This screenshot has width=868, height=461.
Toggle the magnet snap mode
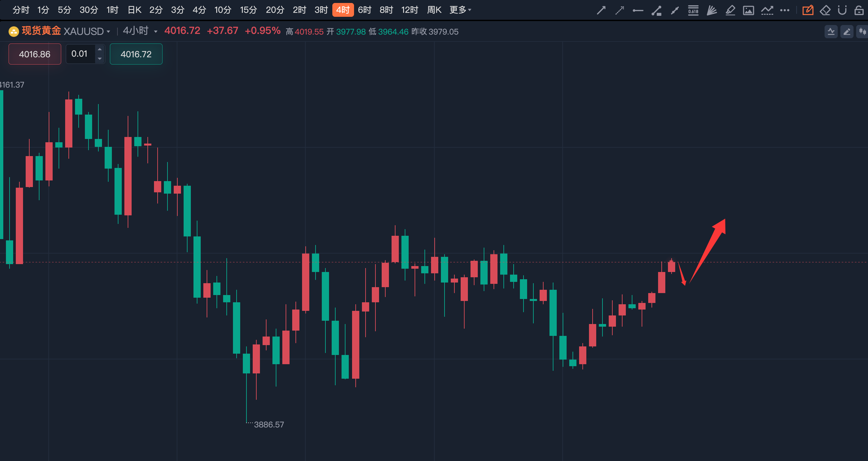[842, 10]
